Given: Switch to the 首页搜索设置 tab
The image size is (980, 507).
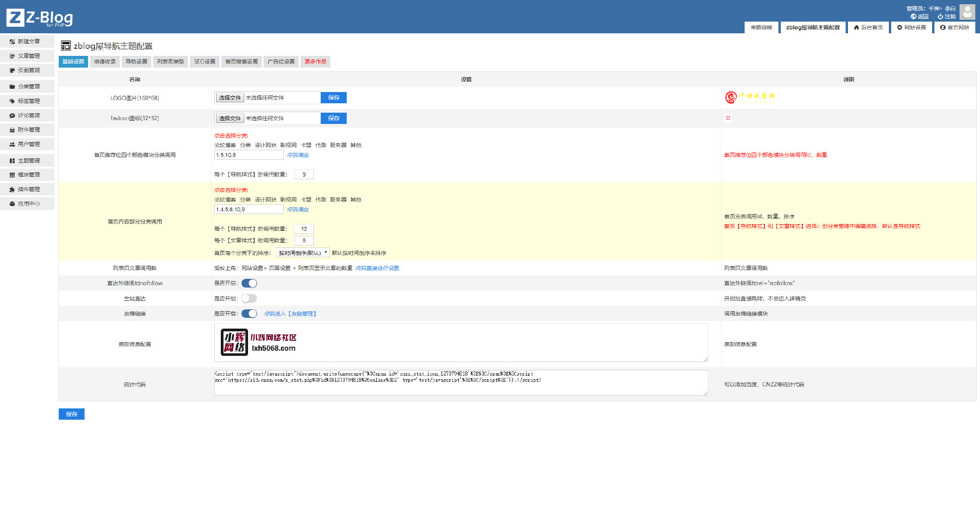Looking at the screenshot, I should coord(241,61).
